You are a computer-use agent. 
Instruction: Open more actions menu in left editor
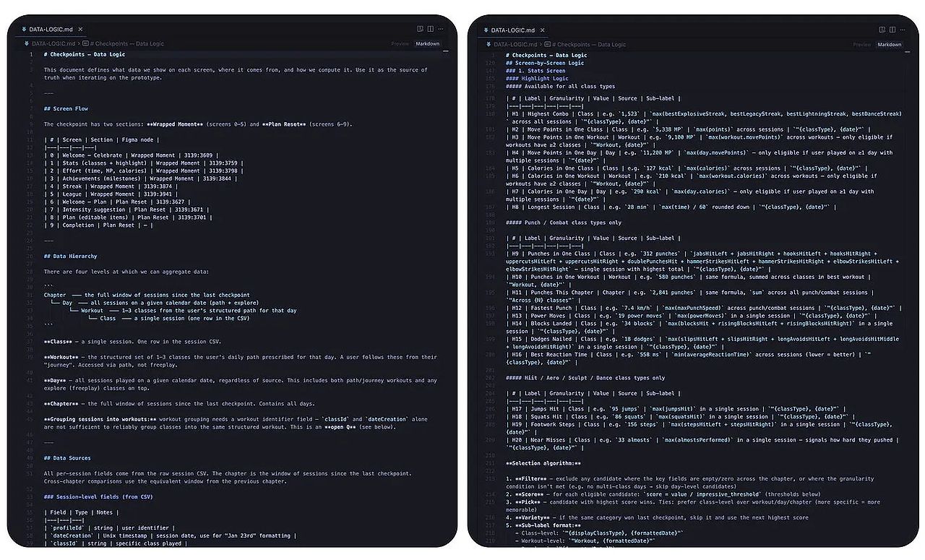click(x=441, y=29)
